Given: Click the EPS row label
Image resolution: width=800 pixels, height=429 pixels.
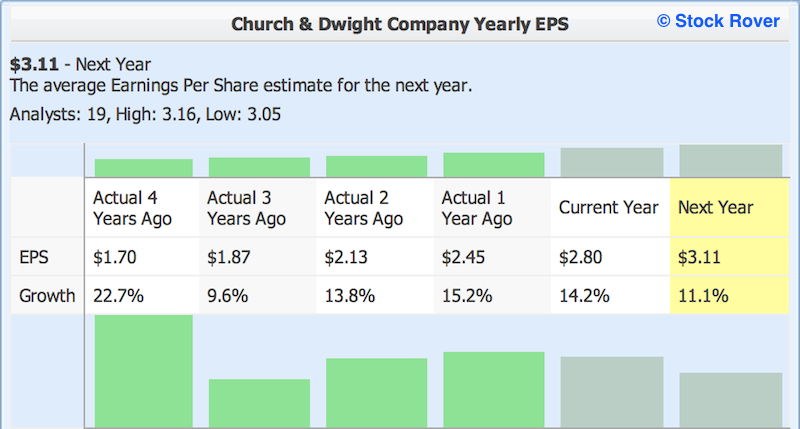Looking at the screenshot, I should click(34, 257).
